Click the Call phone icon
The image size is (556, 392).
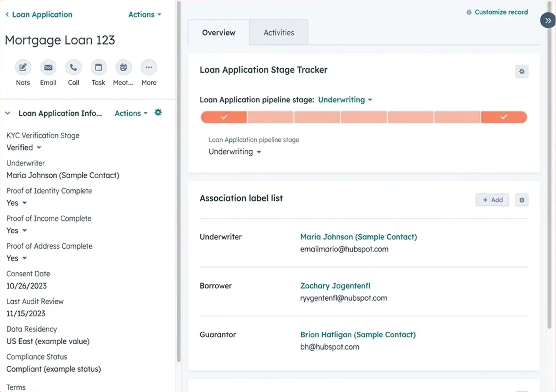(x=73, y=67)
